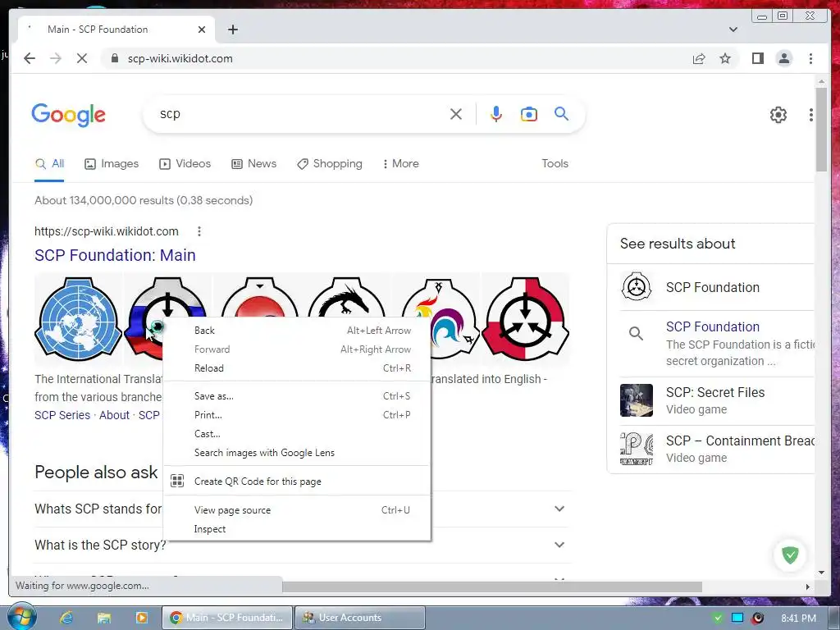Click the vertical page scrollbar thumb
Viewport: 840px width, 630px height.
pos(821,130)
